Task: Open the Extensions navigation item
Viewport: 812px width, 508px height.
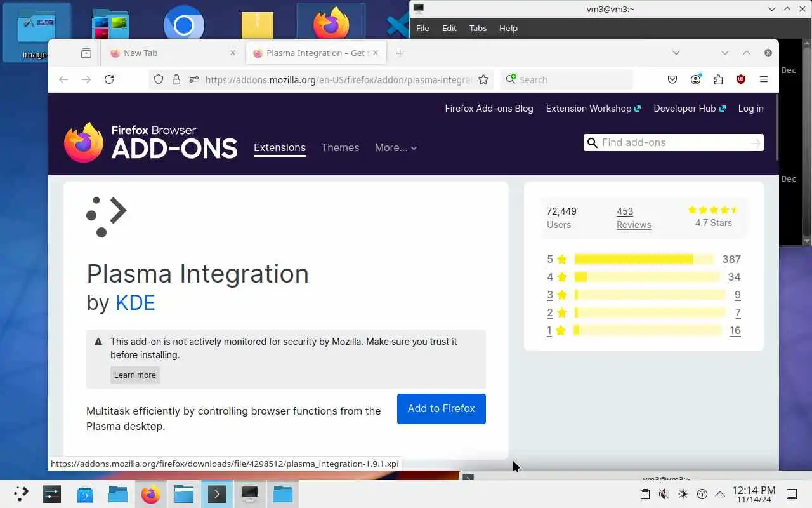Action: click(280, 147)
